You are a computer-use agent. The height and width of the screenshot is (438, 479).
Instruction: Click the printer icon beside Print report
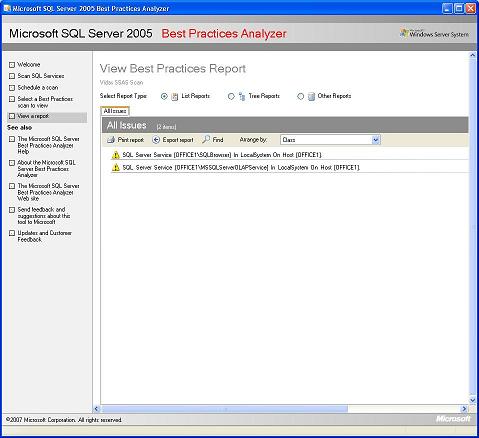111,140
